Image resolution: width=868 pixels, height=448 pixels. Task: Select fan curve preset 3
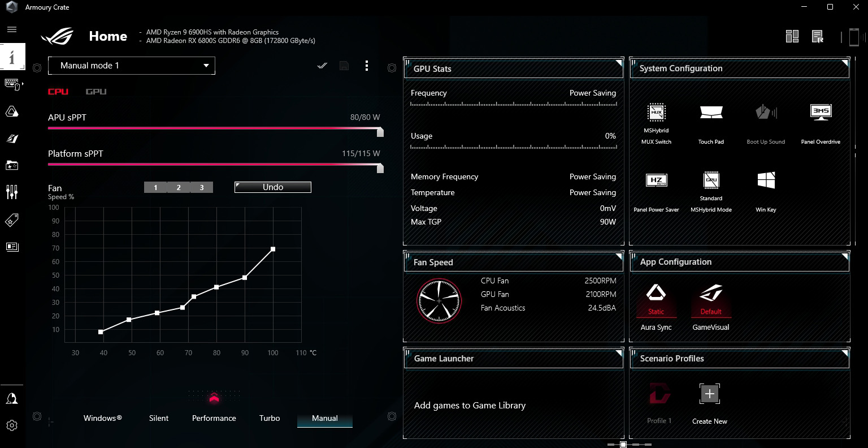(202, 187)
